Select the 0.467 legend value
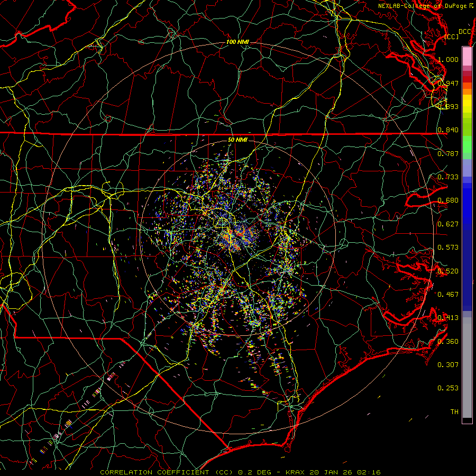This screenshot has height=476, width=476. pos(448,294)
